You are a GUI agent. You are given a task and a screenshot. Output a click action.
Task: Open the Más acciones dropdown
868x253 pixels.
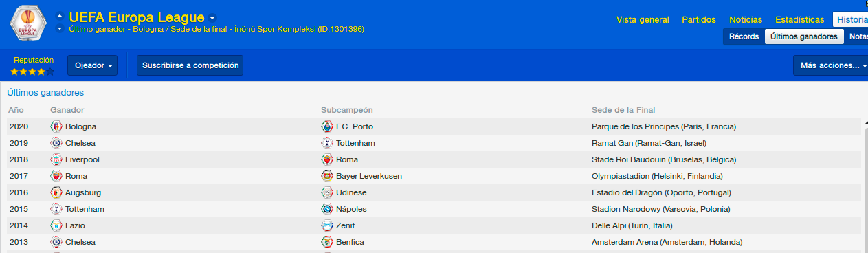[830, 65]
